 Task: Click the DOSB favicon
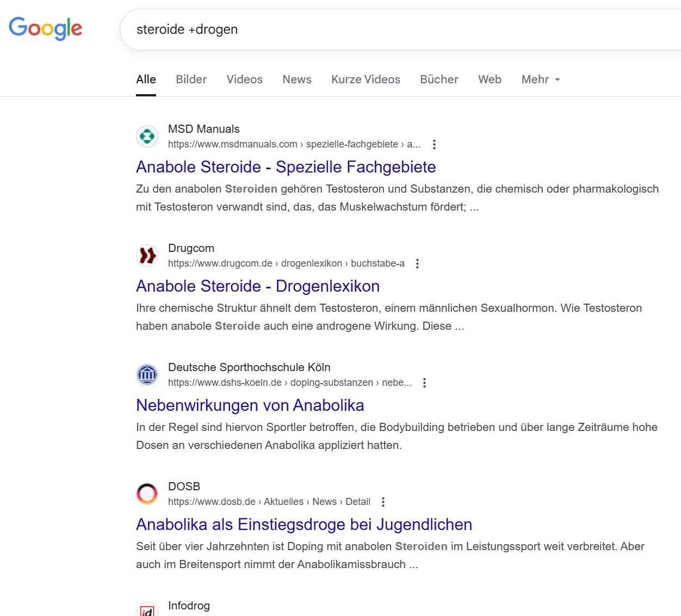pyautogui.click(x=147, y=494)
